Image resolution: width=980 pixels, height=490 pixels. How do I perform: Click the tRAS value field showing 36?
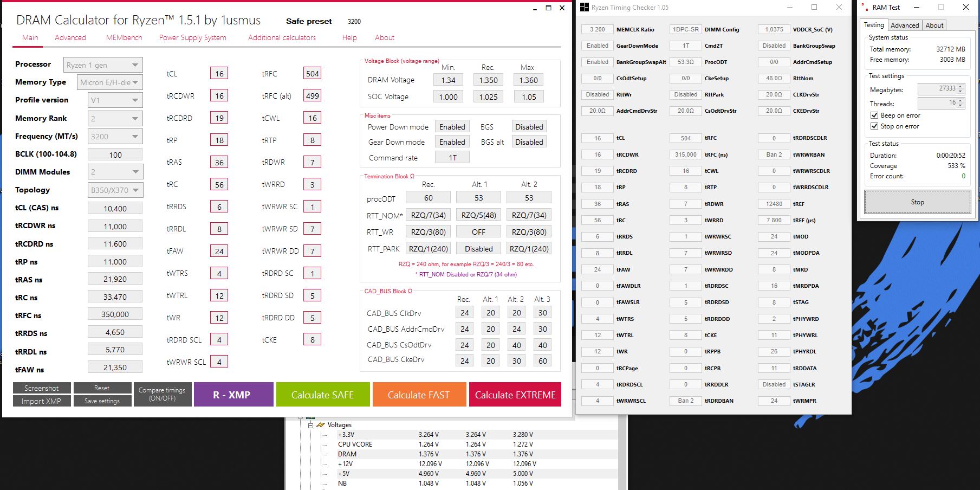click(219, 162)
